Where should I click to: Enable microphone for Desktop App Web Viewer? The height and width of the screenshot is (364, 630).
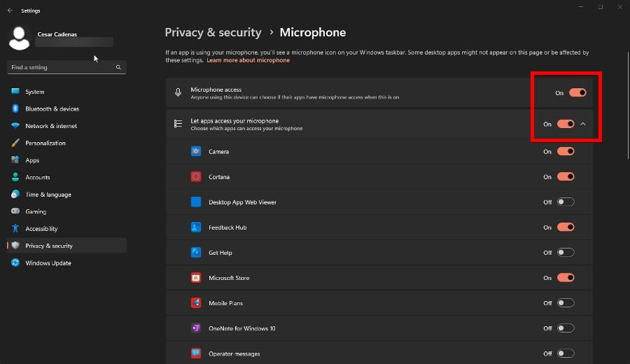[566, 202]
